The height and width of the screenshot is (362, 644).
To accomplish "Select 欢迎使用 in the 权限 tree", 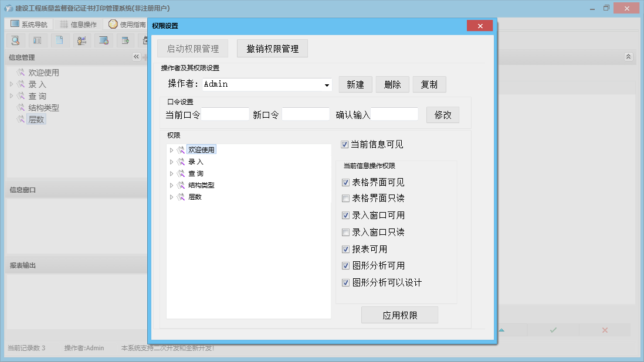I will click(x=201, y=149).
